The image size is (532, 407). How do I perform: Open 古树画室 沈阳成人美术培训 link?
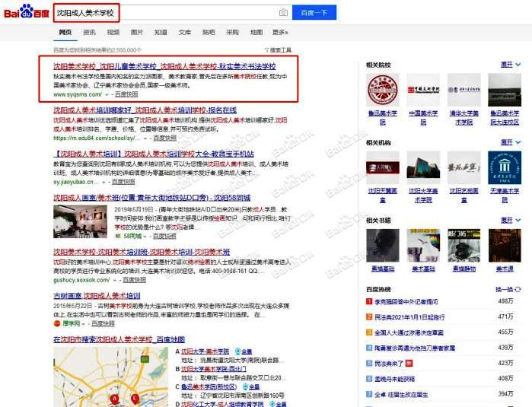click(97, 296)
